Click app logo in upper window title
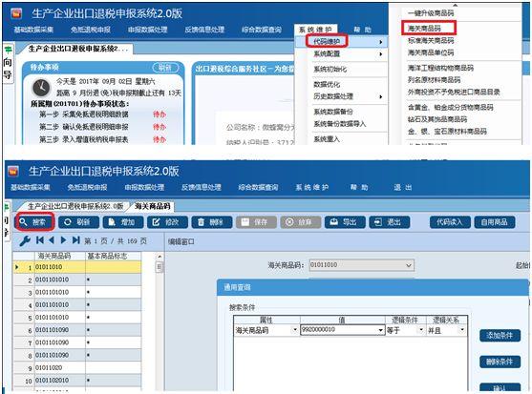532x394 pixels. point(16,13)
